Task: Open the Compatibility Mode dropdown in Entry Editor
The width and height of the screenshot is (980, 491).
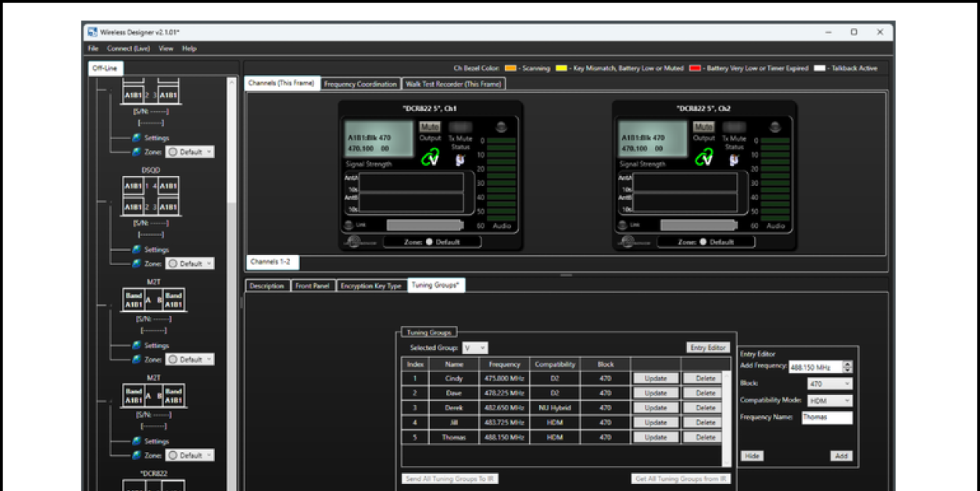Action: [x=830, y=400]
